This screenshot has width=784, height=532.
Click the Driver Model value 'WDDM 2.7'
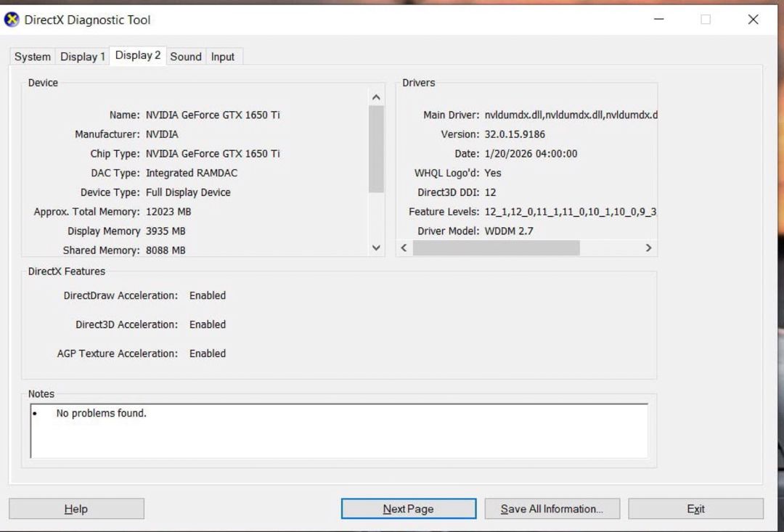[509, 232]
